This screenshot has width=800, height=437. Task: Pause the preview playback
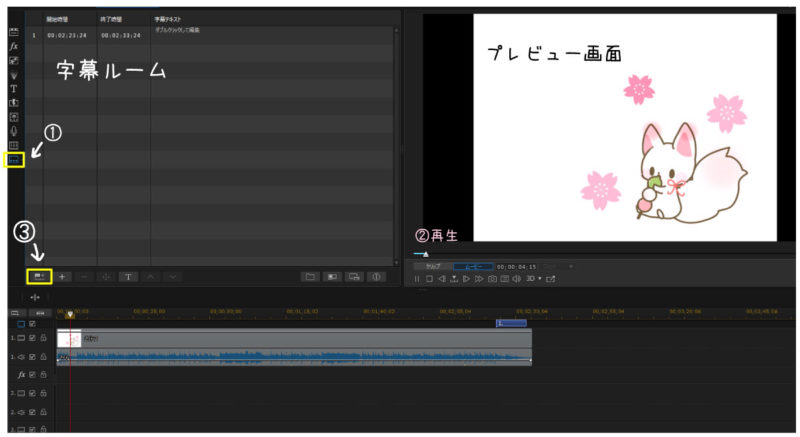pos(417,279)
